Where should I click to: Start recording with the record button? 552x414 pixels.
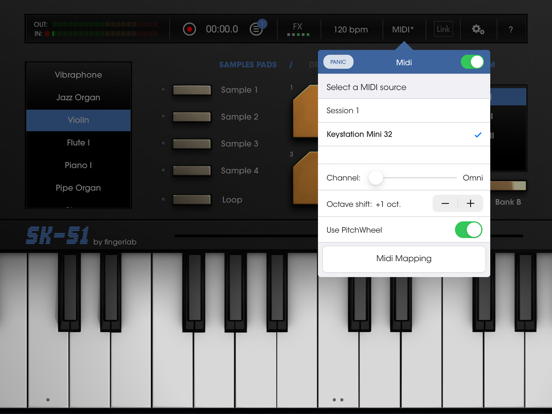coord(189,29)
